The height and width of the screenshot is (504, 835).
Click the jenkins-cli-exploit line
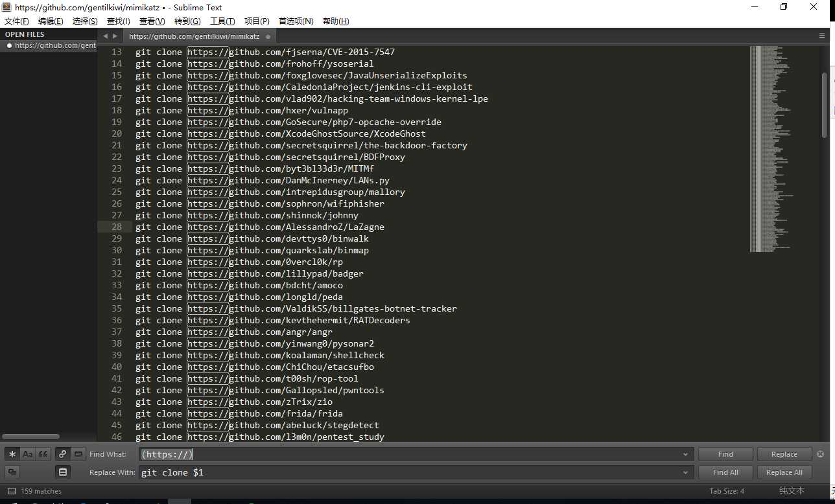304,87
